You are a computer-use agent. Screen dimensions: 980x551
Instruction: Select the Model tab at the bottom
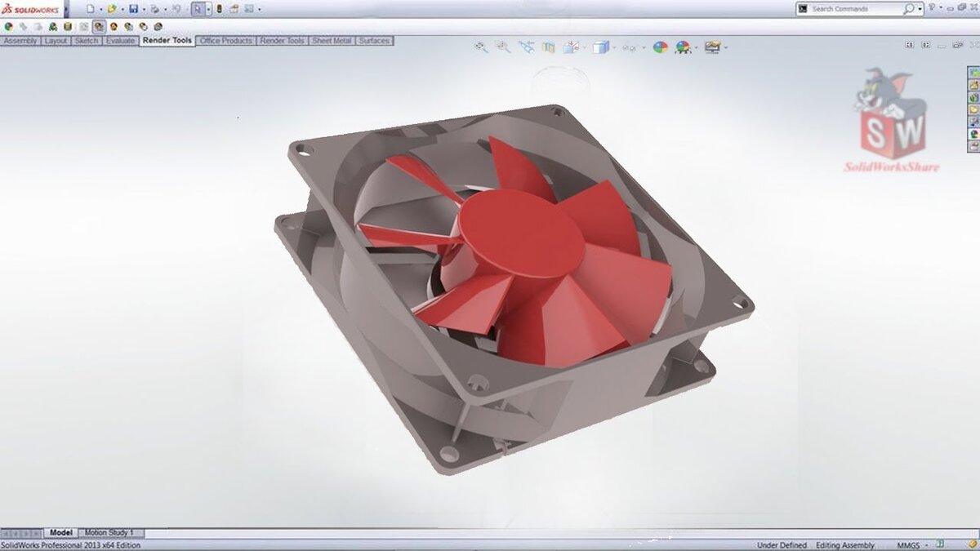pos(61,532)
